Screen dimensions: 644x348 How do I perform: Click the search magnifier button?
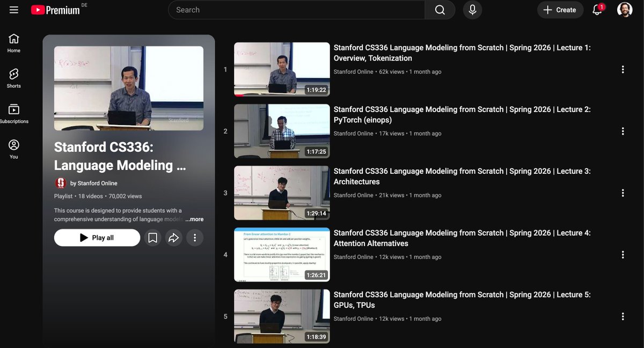pyautogui.click(x=440, y=10)
